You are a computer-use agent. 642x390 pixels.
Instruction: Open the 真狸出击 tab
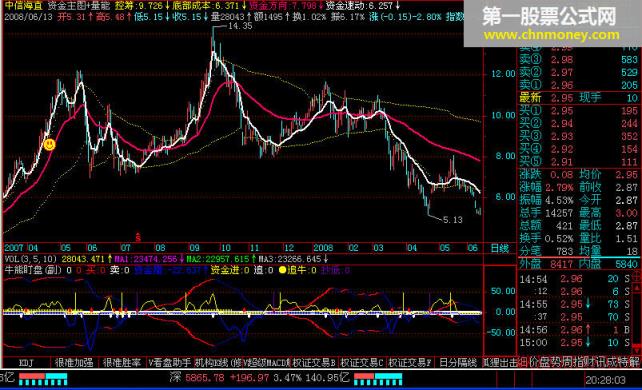tap(500, 363)
